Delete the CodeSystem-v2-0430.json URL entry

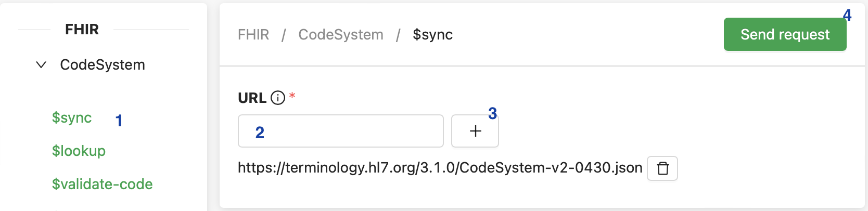662,168
